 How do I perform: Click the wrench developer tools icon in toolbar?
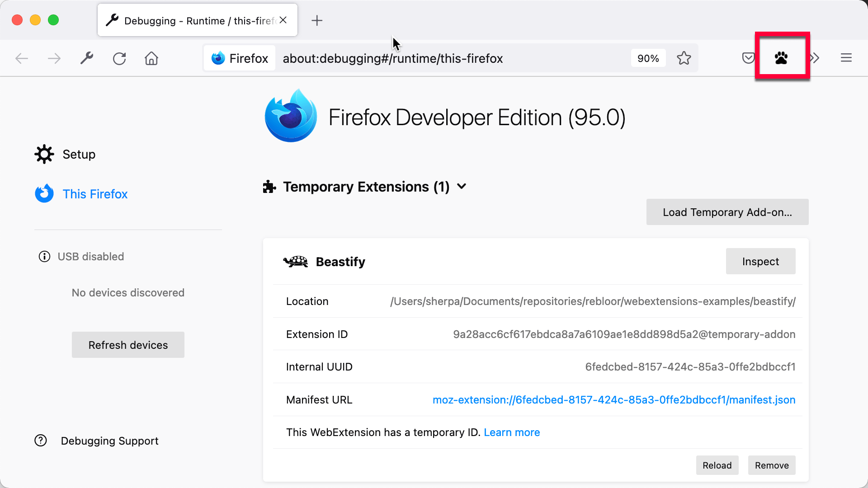[86, 58]
